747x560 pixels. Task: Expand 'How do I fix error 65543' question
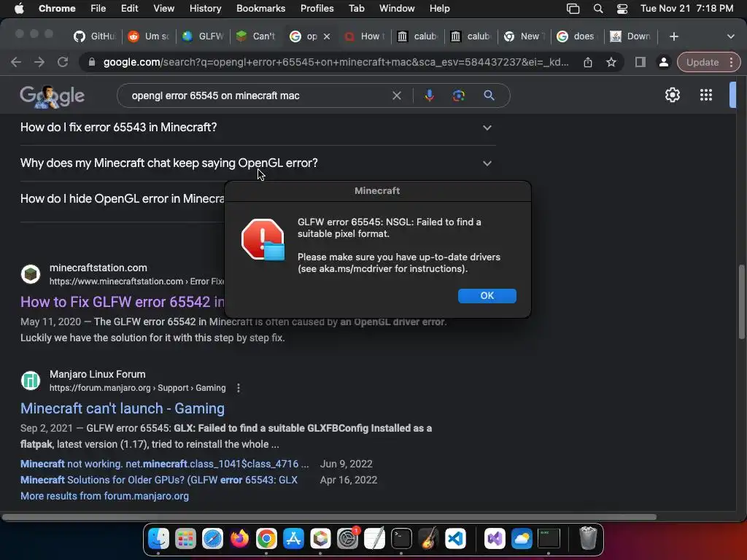(258, 128)
